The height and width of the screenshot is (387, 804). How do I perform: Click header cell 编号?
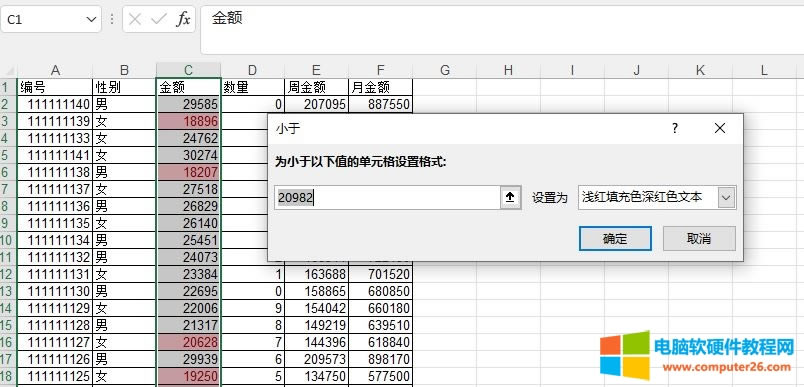pos(55,88)
